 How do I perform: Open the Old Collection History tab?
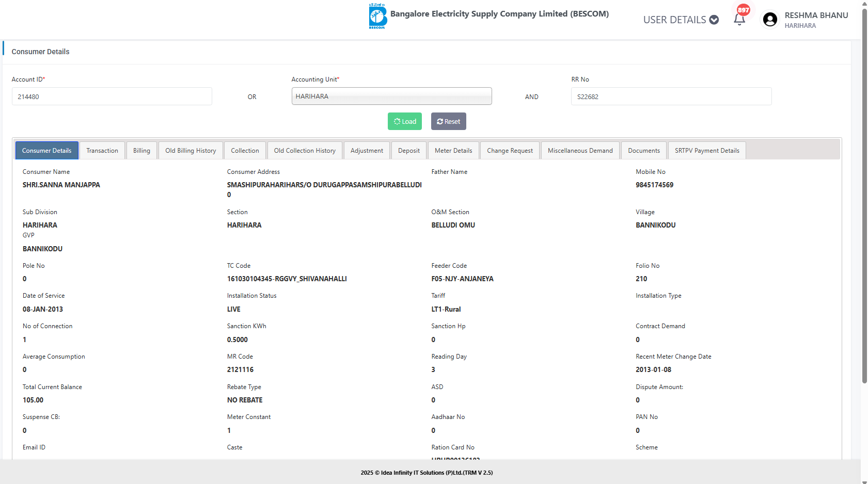pyautogui.click(x=305, y=151)
